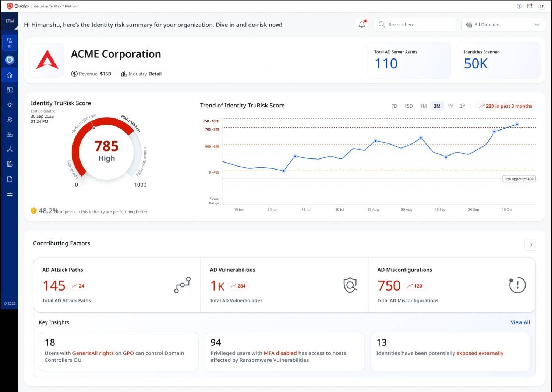Switch trend range to 7D

coord(394,106)
